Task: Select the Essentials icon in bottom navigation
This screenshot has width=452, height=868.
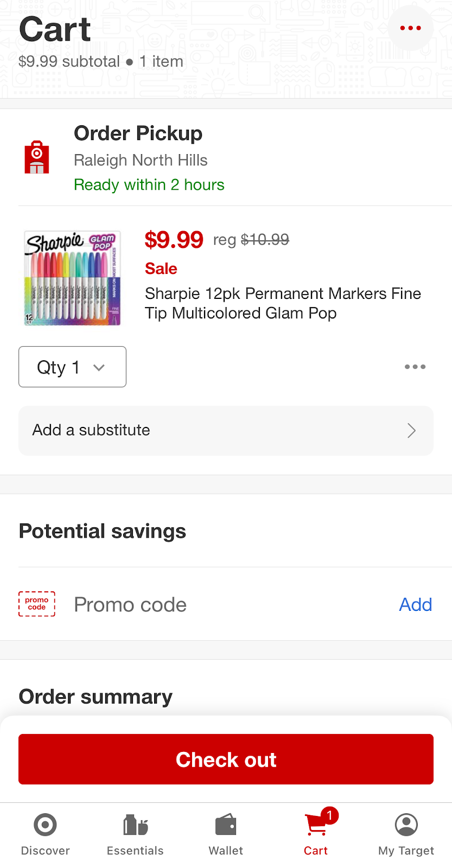Action: tap(135, 824)
